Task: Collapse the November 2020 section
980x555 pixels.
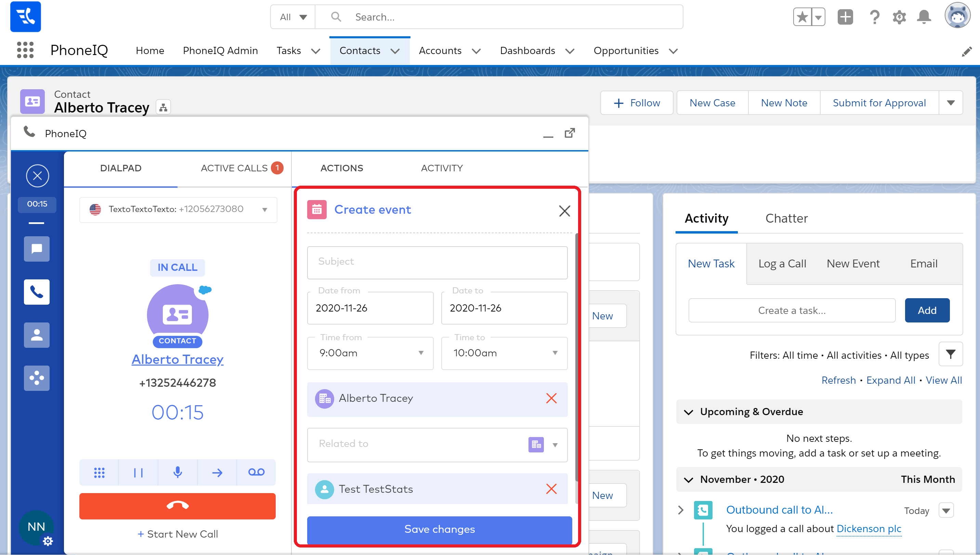Action: pyautogui.click(x=689, y=479)
